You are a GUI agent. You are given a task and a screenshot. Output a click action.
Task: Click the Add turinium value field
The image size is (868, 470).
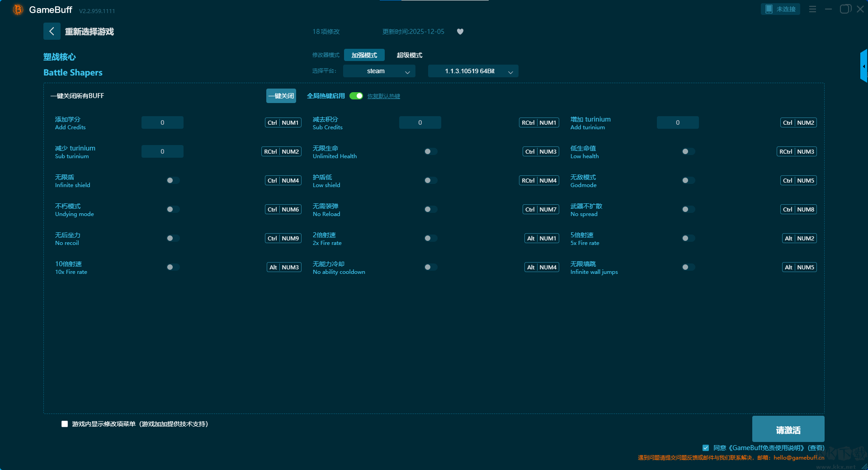[x=677, y=122]
